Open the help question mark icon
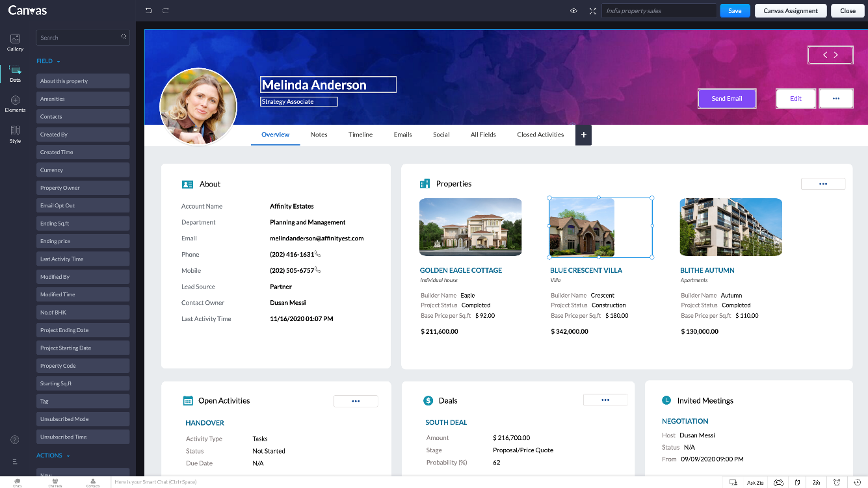Screen dimensions: 868x488 [15, 440]
